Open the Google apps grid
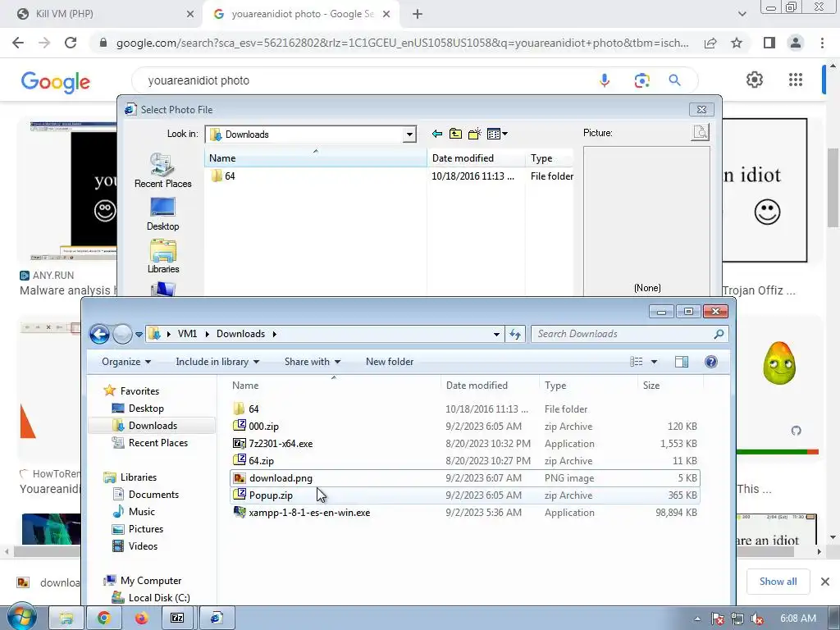This screenshot has width=840, height=630. click(796, 80)
